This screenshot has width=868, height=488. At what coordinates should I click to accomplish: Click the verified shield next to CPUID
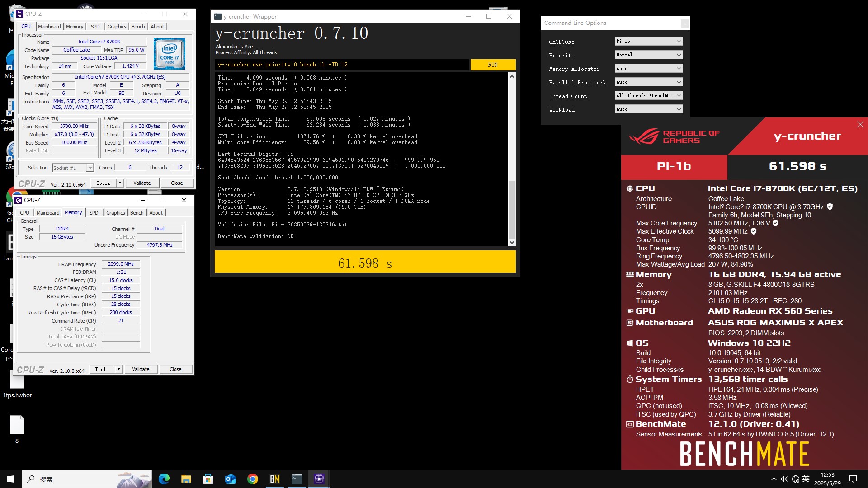[830, 206]
